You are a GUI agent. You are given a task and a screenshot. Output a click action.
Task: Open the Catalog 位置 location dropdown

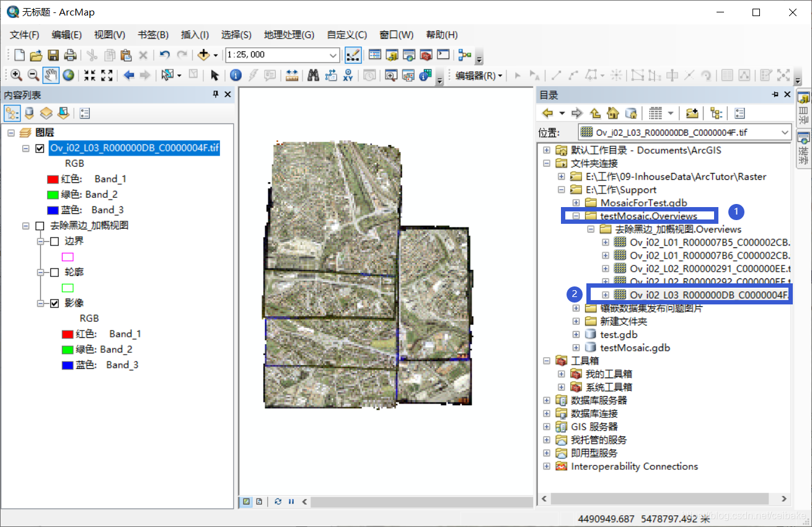click(x=785, y=132)
